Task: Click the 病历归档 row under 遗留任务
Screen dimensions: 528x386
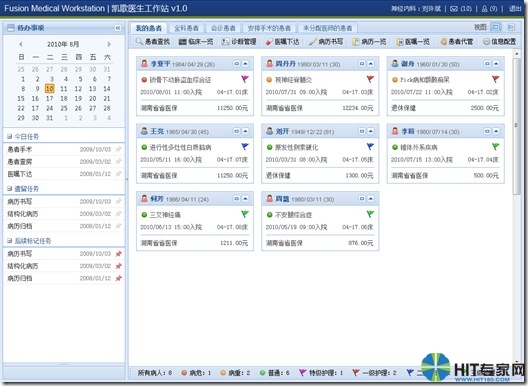Action: pyautogui.click(x=64, y=226)
